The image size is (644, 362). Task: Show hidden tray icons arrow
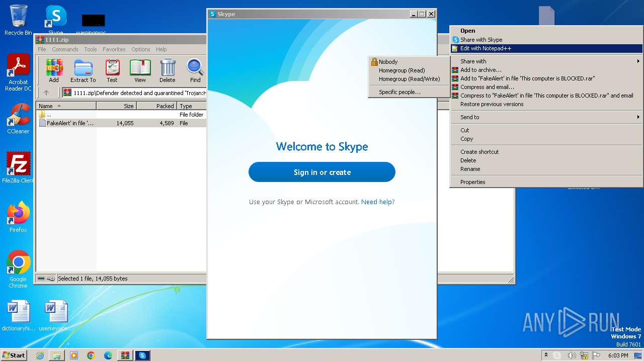(546, 355)
